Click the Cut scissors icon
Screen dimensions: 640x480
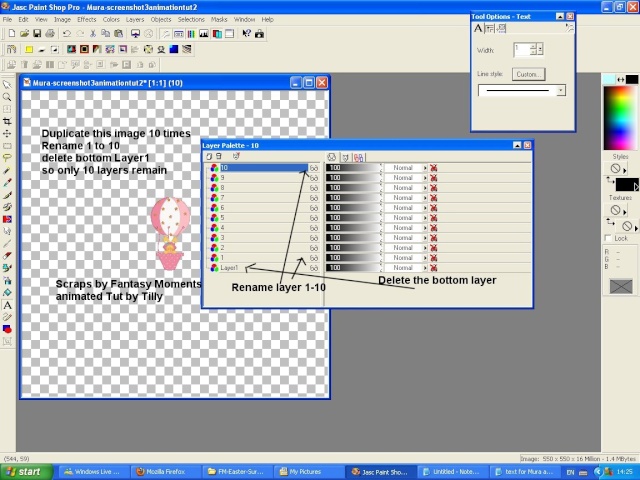pyautogui.click(x=93, y=33)
